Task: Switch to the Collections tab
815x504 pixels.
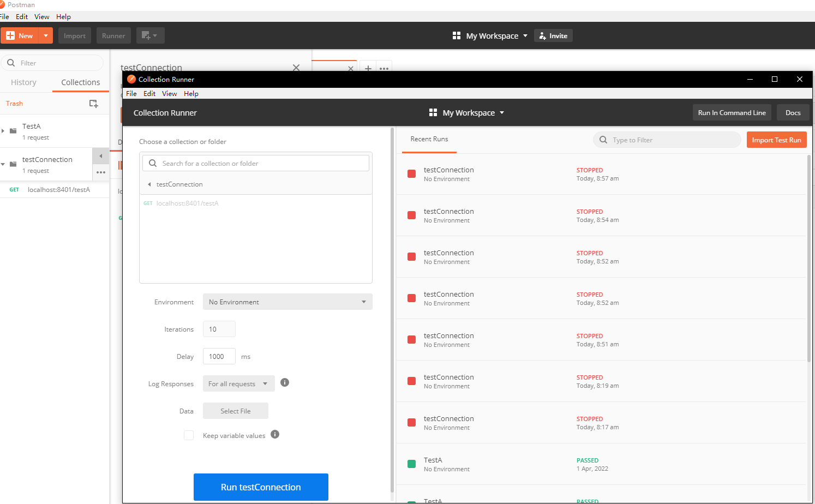Action: (81, 82)
